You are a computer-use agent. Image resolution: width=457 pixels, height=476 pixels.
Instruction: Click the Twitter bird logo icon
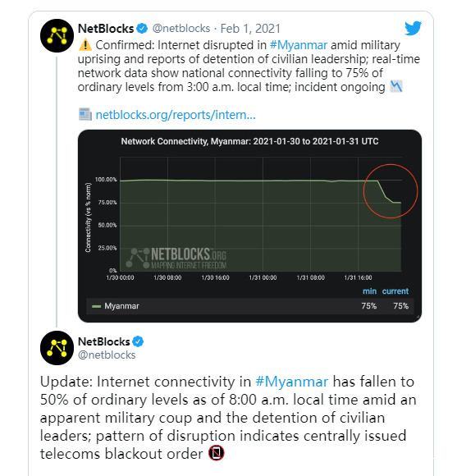(413, 28)
